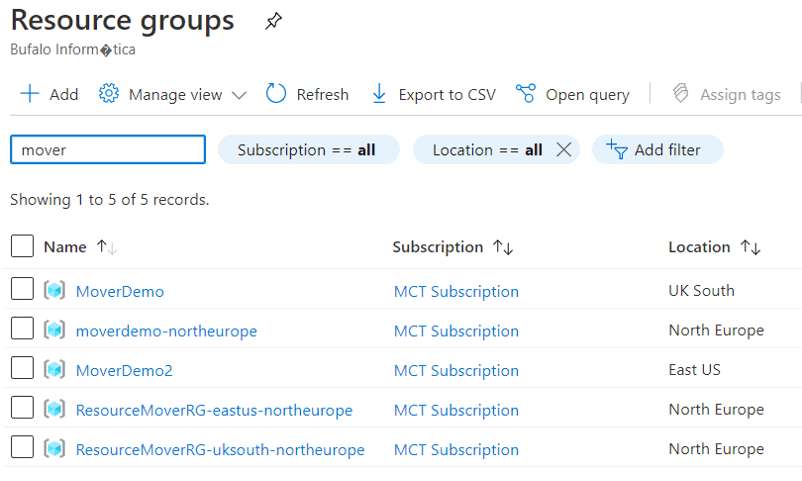The image size is (802, 481).
Task: Open MCT Subscription in MoverDemo2 row
Action: (456, 370)
